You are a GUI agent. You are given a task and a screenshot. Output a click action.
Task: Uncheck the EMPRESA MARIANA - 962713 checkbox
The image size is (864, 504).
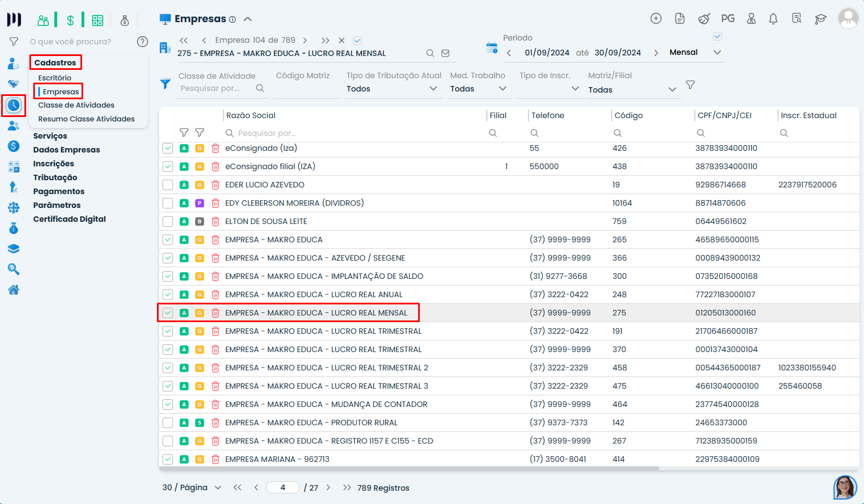[x=167, y=459]
